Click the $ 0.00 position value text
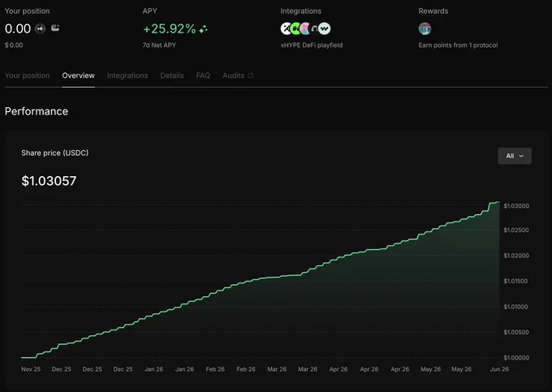The width and height of the screenshot is (552, 392). click(14, 45)
